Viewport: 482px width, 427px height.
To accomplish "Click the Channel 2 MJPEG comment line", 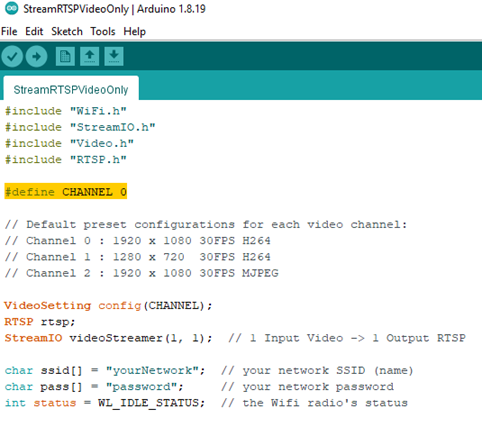I will coord(142,273).
